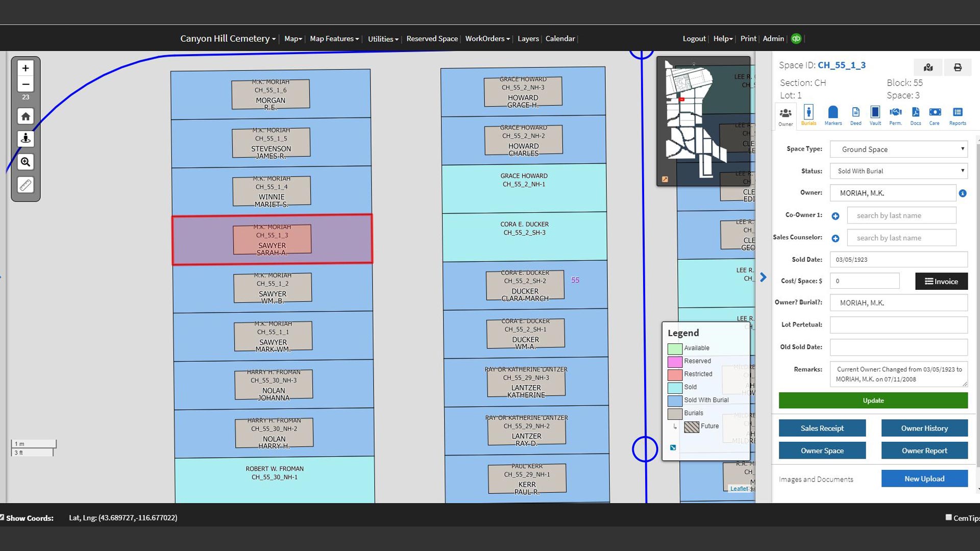This screenshot has width=980, height=551.
Task: Add a Sales Counselor with plus icon
Action: coord(836,238)
